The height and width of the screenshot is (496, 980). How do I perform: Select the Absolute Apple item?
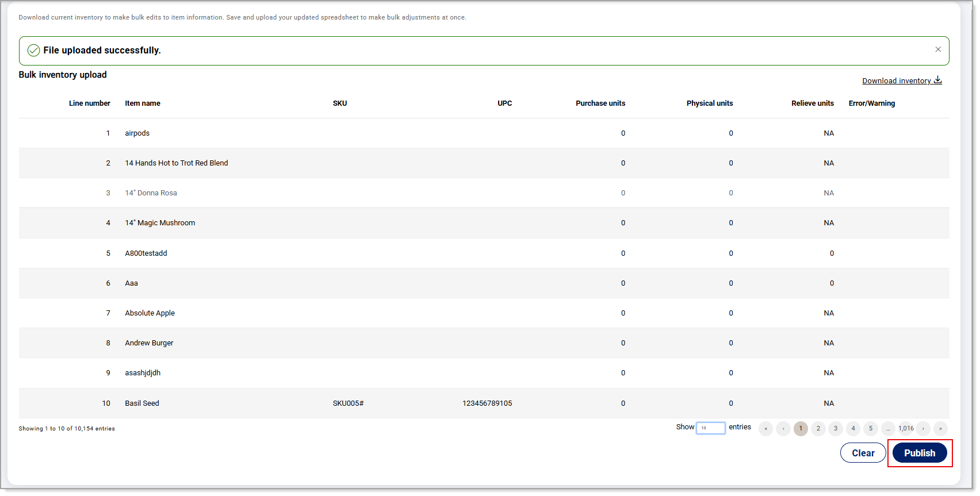click(x=150, y=313)
